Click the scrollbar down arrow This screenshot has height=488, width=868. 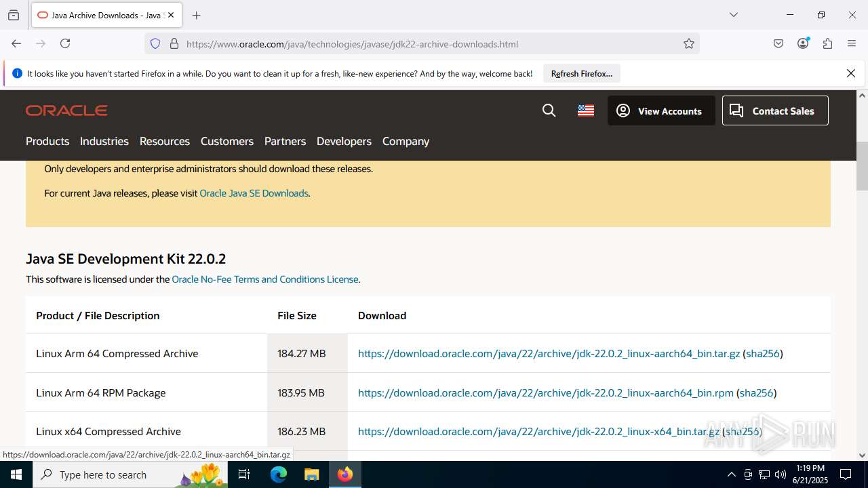click(862, 455)
